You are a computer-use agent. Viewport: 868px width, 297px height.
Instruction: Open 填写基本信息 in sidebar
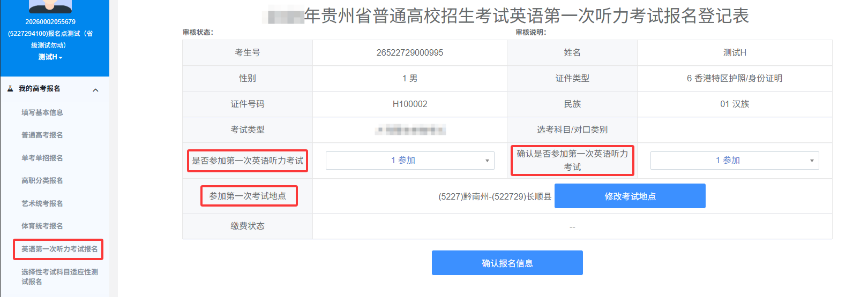coord(42,112)
